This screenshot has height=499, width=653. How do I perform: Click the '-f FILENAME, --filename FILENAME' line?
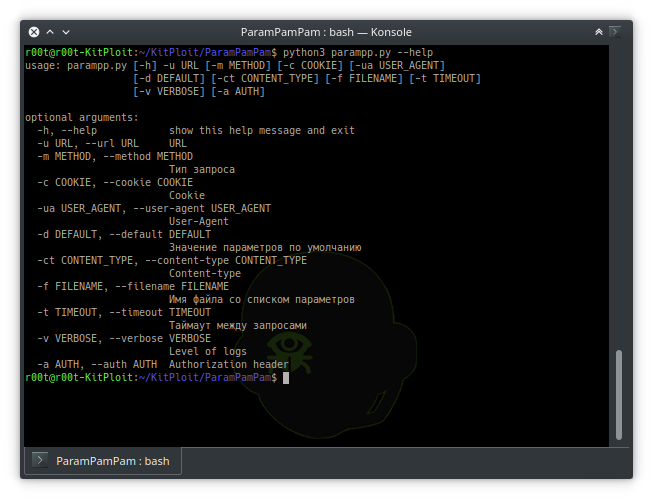[x=133, y=286]
